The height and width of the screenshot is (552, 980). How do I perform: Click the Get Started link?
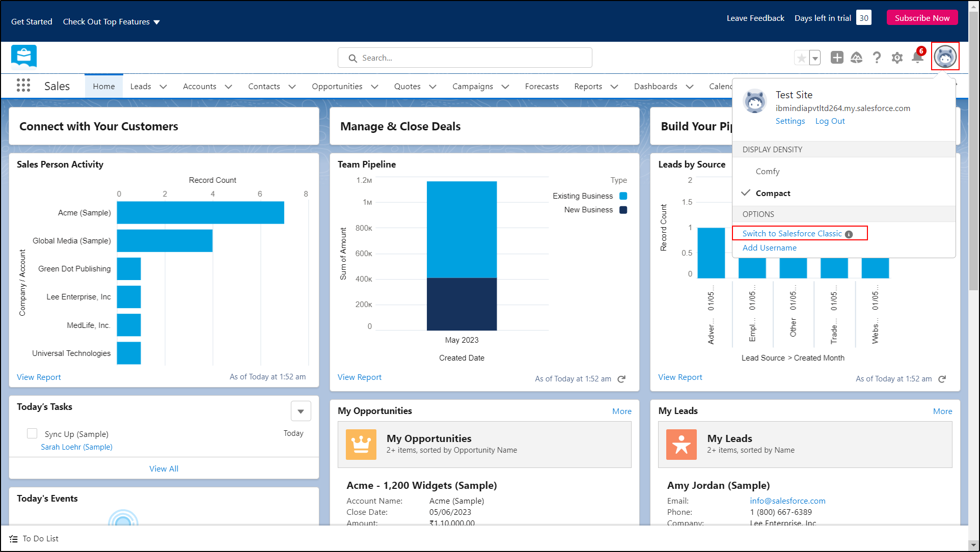[x=32, y=22]
